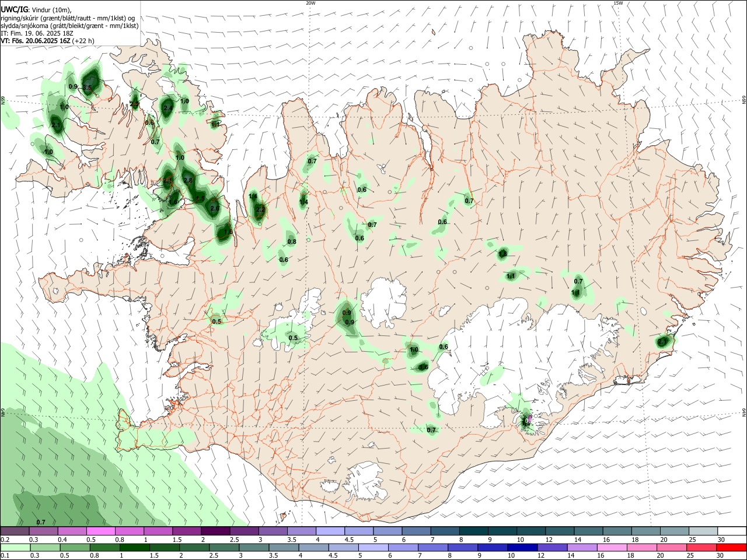This screenshot has height=560, width=747.
Task: Click the 'rigning/skúrir (grænt/blátt/rautt' legend description line
Action: (68, 18)
